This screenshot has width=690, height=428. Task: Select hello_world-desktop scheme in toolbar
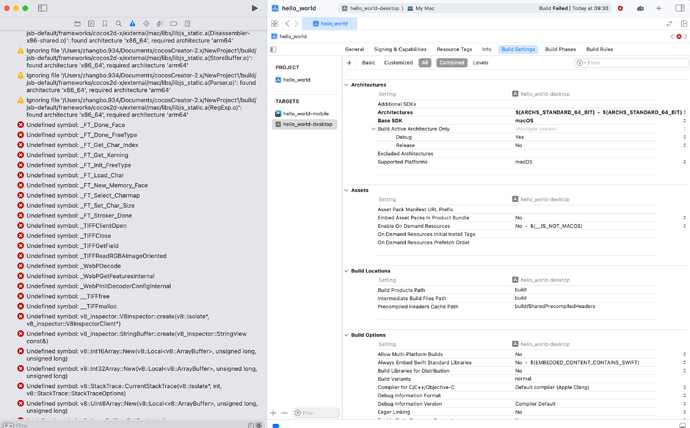(372, 8)
